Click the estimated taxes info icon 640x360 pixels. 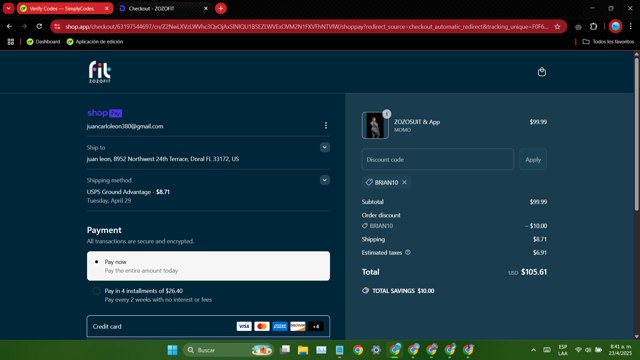408,253
